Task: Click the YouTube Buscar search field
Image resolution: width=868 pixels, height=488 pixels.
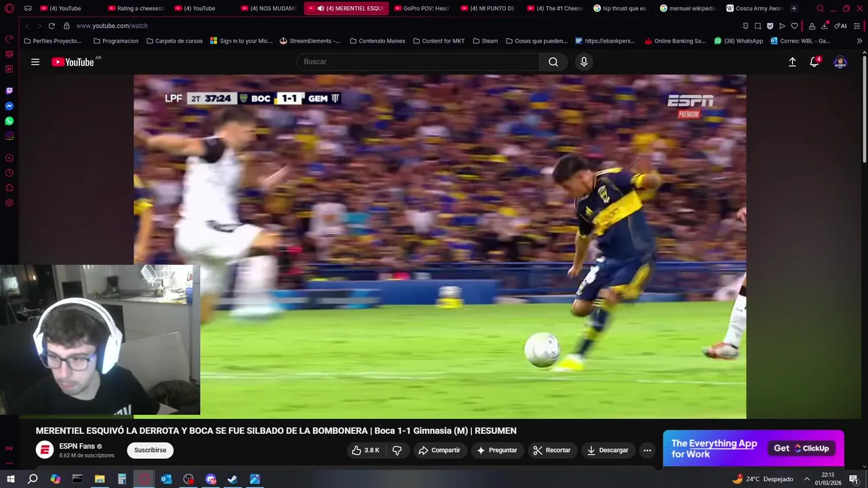Action: (x=418, y=62)
